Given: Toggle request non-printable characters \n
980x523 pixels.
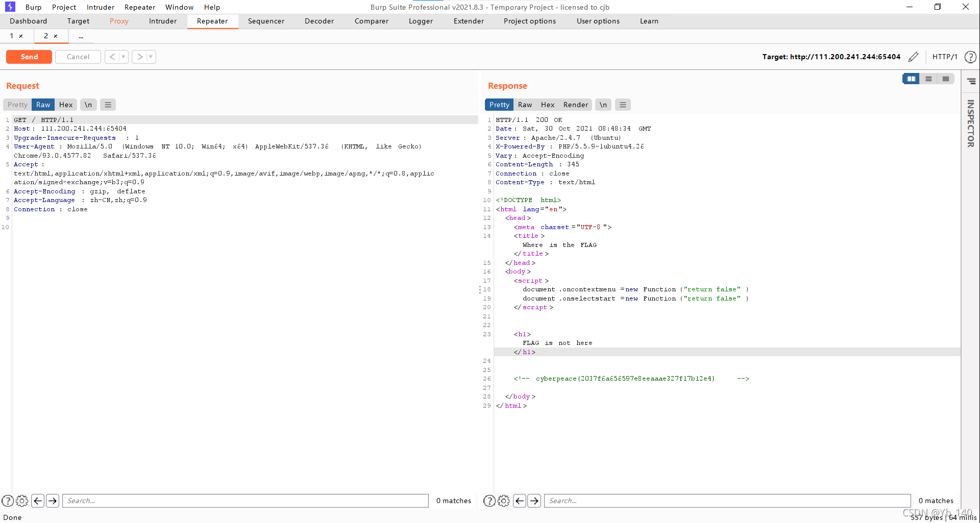Looking at the screenshot, I should [x=88, y=105].
